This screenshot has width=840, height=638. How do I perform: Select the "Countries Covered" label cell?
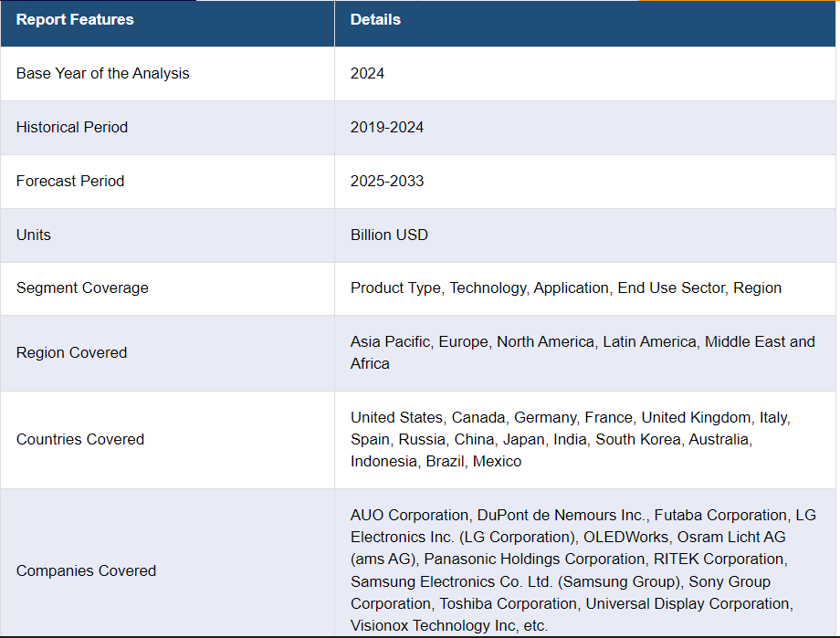[x=80, y=439]
